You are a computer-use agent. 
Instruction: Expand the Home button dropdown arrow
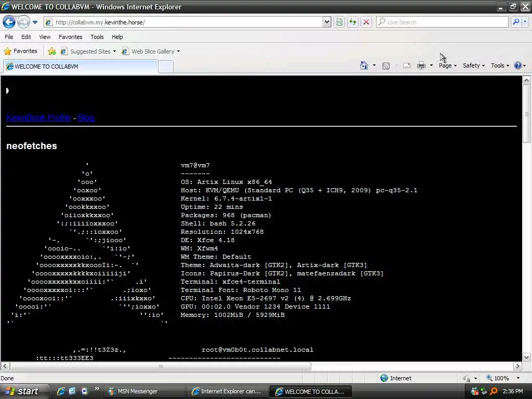(x=374, y=65)
